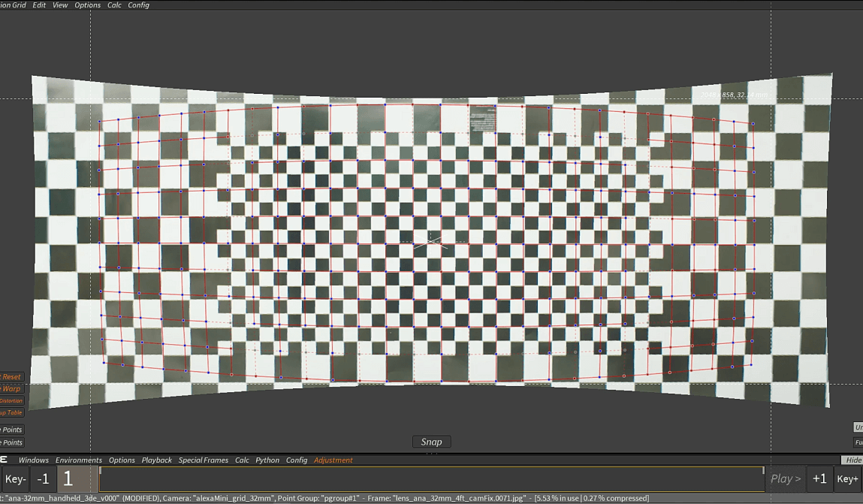Open Calc menu beside Python
Screen dimensions: 863x504
coord(242,460)
